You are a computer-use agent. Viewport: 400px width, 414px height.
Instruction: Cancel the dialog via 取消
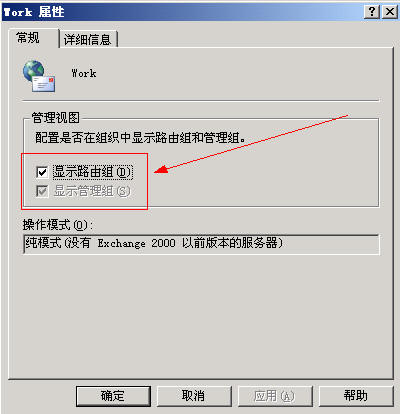pyautogui.click(x=194, y=396)
